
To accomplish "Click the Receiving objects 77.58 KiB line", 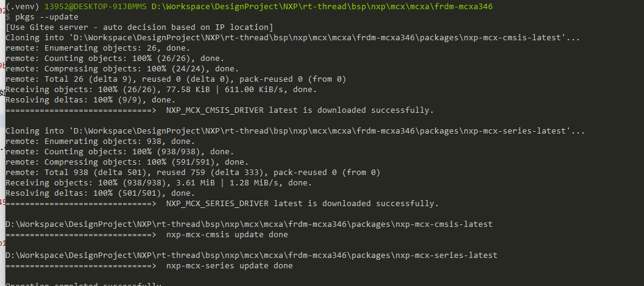I will click(161, 90).
